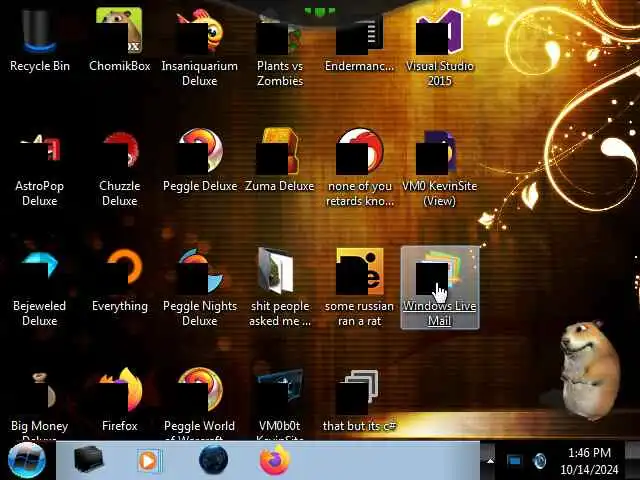Select the VM0b0t KevinSite icon

pos(280,404)
